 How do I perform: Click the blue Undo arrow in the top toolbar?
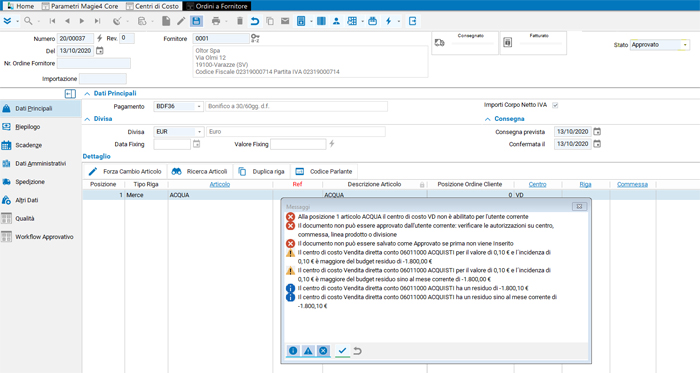click(x=255, y=21)
